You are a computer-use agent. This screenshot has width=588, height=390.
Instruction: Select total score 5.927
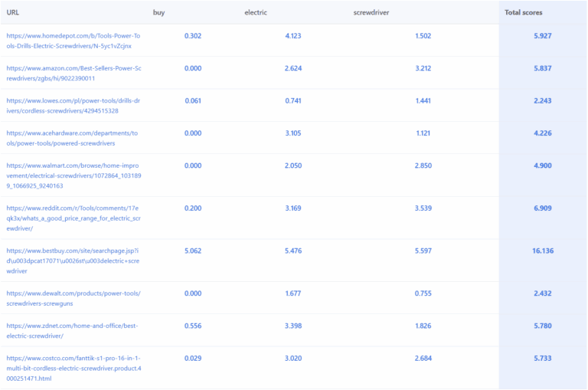pos(543,36)
